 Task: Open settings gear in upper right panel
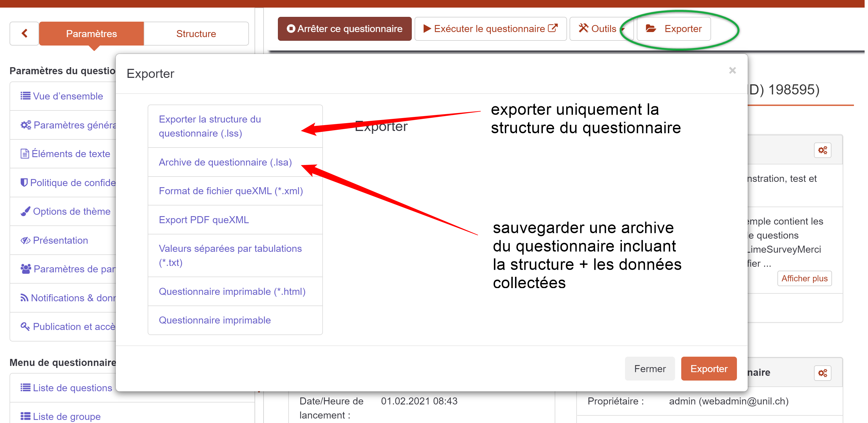pos(822,150)
